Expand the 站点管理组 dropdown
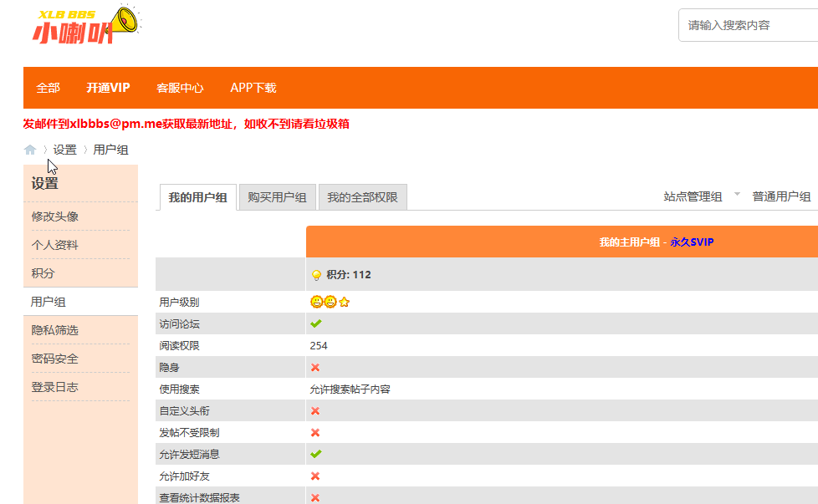818x504 pixels. [x=702, y=196]
